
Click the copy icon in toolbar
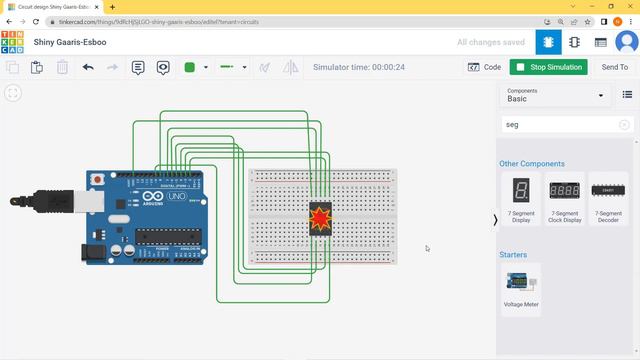click(12, 67)
